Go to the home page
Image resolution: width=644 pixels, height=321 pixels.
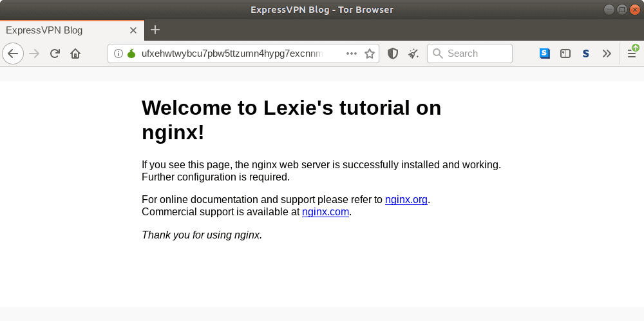click(x=75, y=53)
